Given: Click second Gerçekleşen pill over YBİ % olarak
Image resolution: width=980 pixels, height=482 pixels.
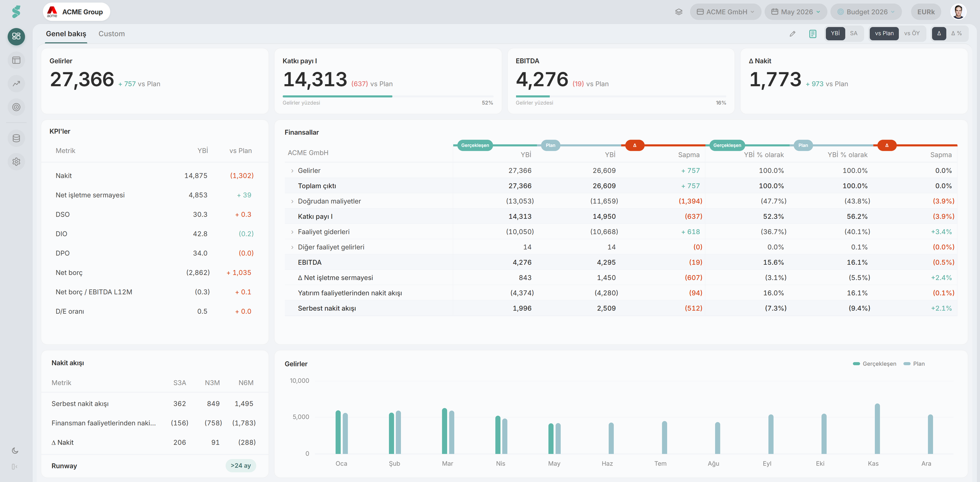Looking at the screenshot, I should click(x=727, y=145).
